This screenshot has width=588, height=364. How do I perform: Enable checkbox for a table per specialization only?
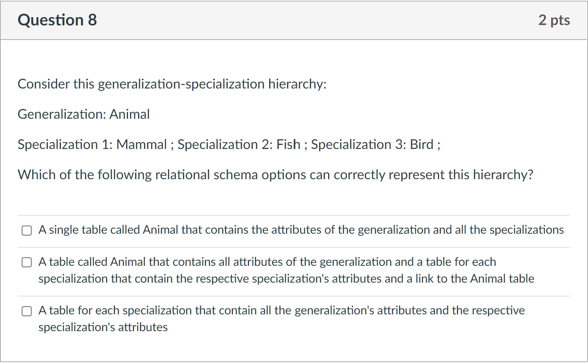27,311
